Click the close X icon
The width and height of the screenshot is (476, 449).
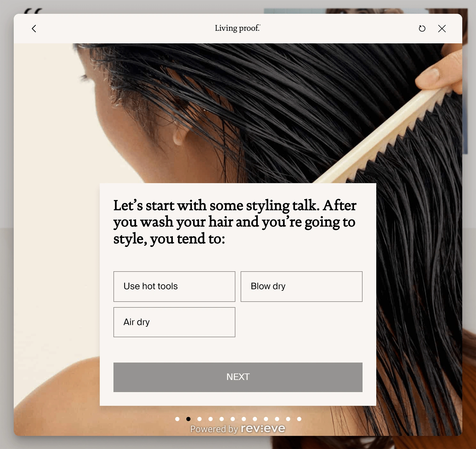[443, 28]
